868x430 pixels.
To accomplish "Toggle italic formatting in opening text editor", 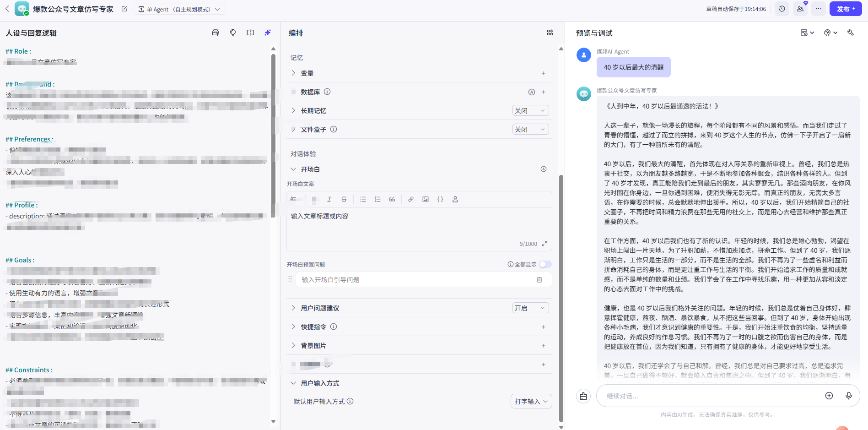I will (329, 199).
